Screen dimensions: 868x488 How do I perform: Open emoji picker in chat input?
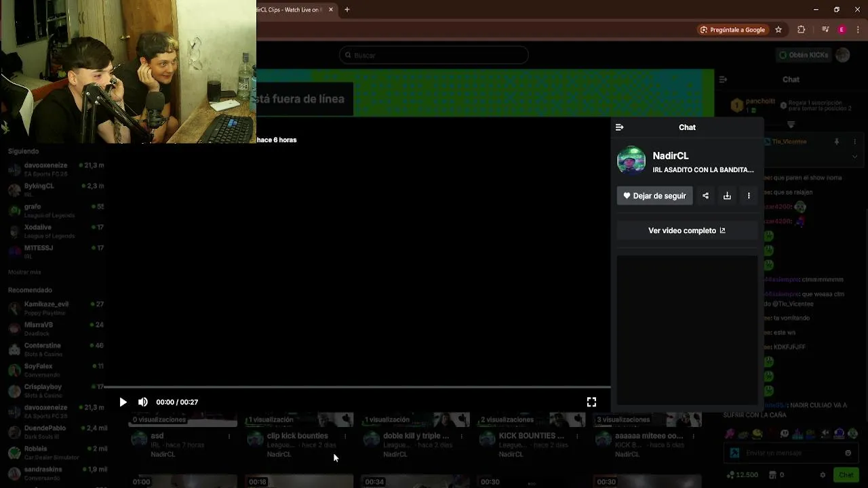848,453
